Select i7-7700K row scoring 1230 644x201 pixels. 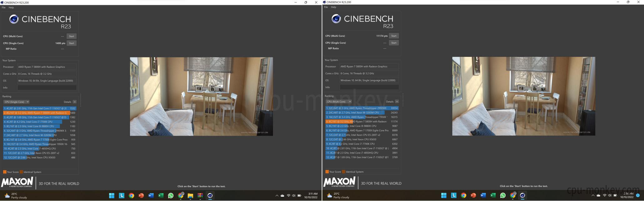[40, 122]
